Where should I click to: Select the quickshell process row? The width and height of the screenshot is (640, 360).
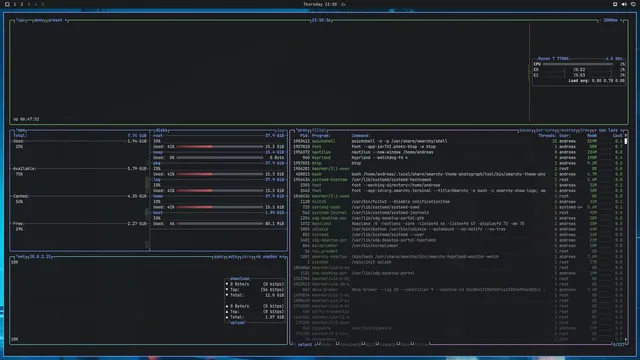click(457, 141)
